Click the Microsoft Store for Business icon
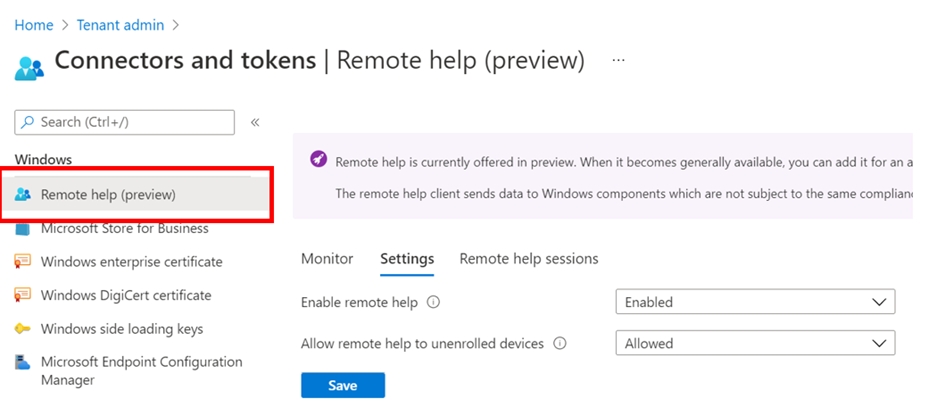This screenshot has width=945, height=407. [x=23, y=229]
